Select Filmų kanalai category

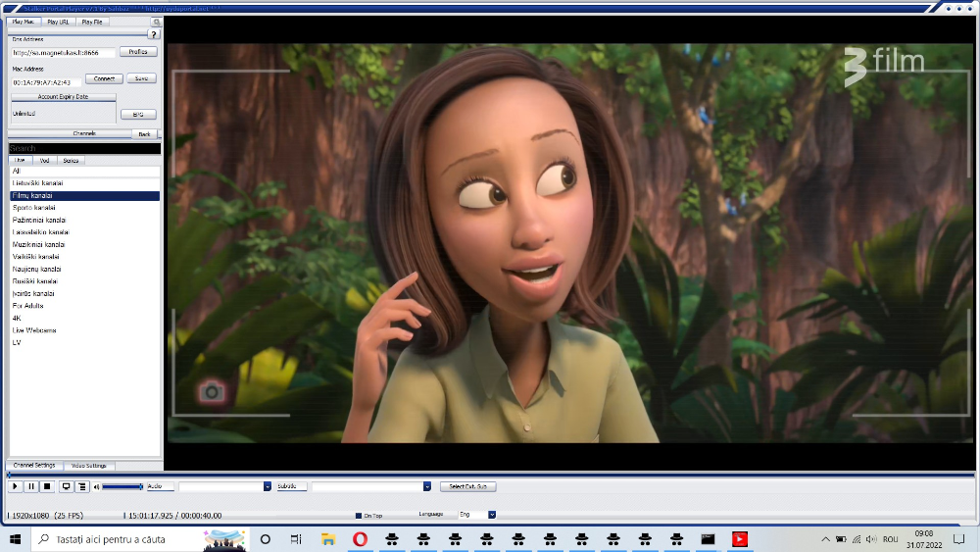[84, 196]
